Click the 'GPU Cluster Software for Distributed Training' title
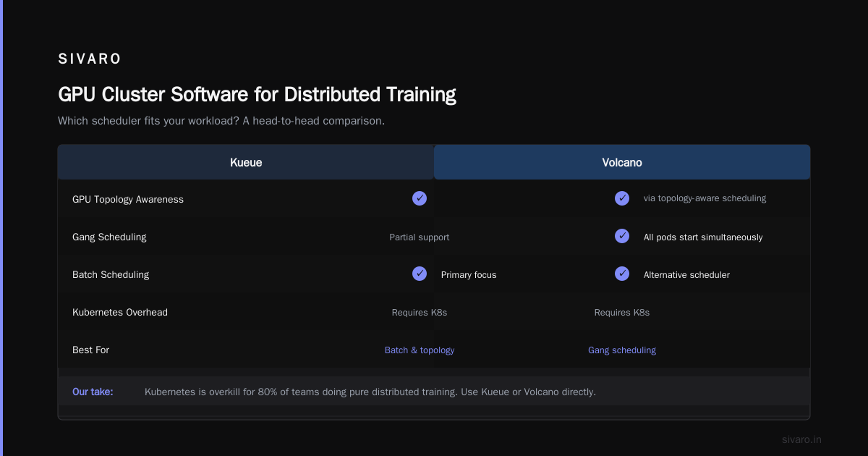The width and height of the screenshot is (868, 456). 257,95
